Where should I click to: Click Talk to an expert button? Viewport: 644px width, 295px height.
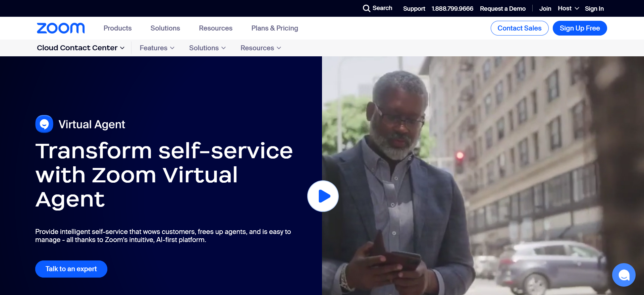click(71, 269)
